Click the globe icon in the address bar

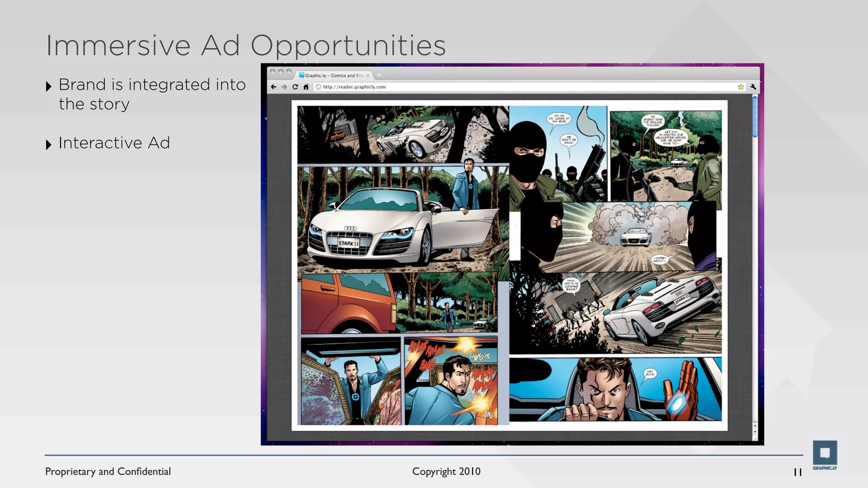[318, 87]
